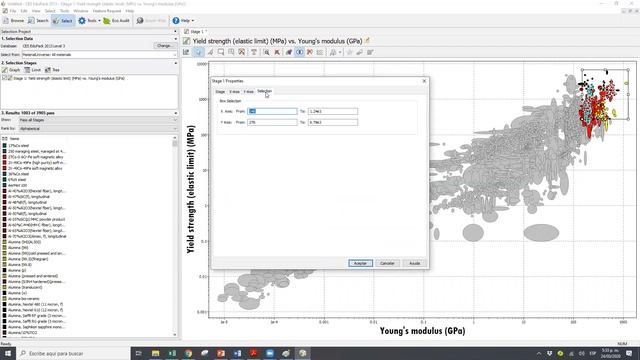Open the Edit menu
The image size is (640, 360).
pos(24,11)
